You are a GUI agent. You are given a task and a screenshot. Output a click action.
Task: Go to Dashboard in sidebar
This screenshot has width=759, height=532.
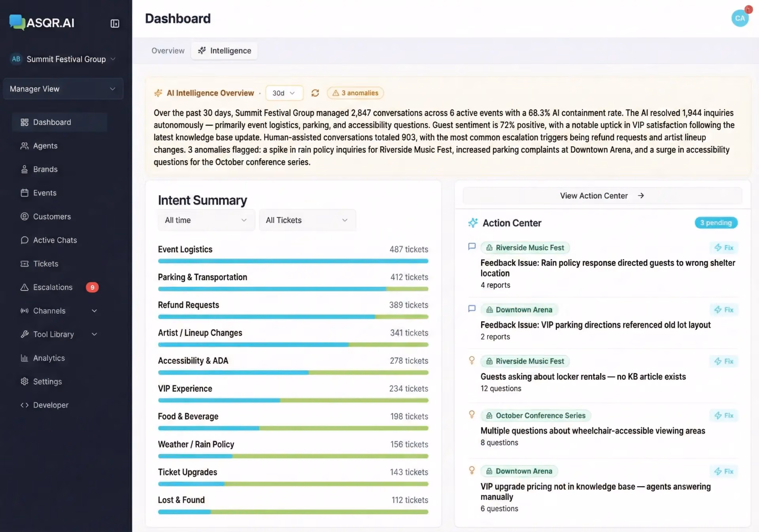pyautogui.click(x=59, y=122)
